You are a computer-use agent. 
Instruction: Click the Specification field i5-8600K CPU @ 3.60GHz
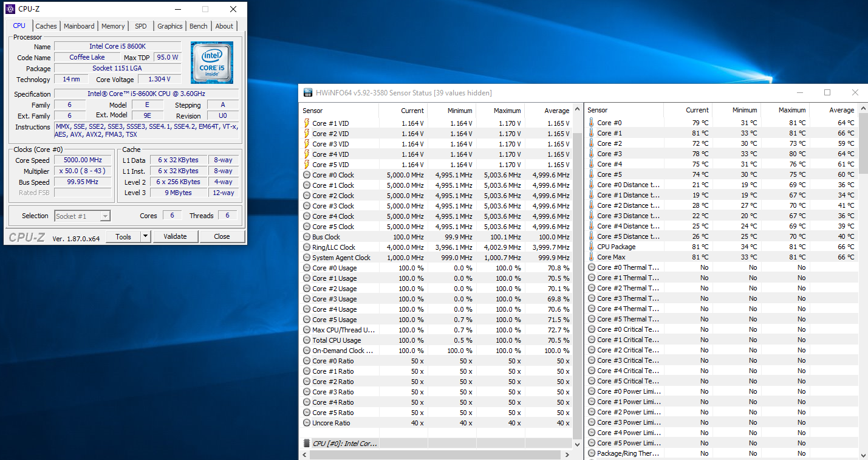146,94
